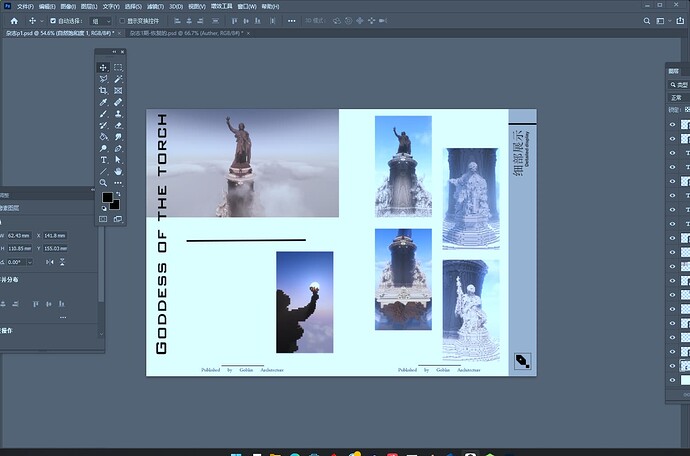Viewport: 690px width, 456px height.
Task: Toggle the 自动选择 checkbox
Action: (x=53, y=20)
